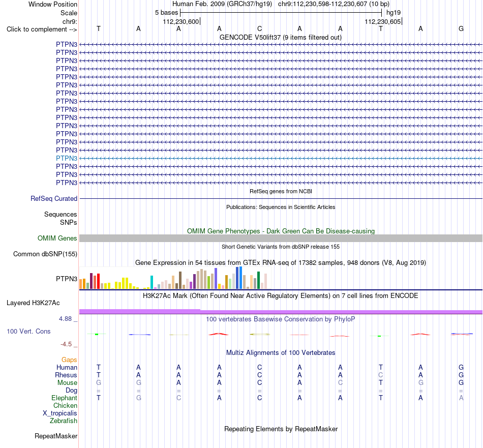Click the C base in the complement sequence row
The width and height of the screenshot is (483, 448).
260,28
